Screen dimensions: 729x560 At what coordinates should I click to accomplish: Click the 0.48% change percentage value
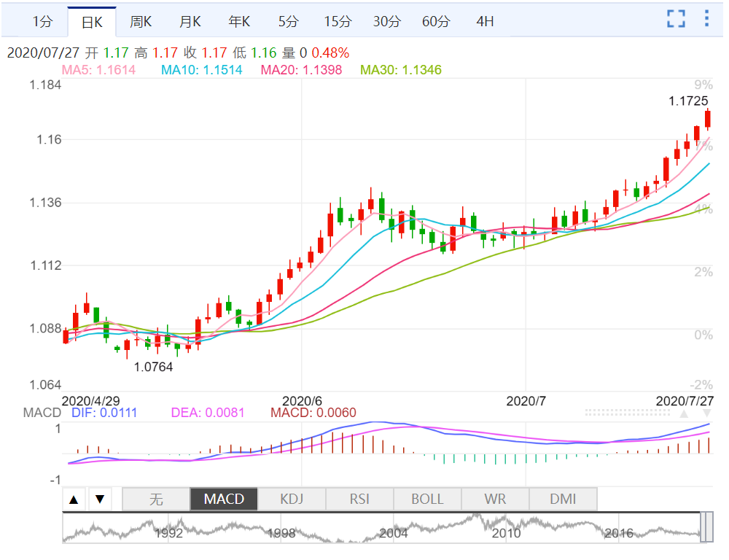click(x=330, y=53)
